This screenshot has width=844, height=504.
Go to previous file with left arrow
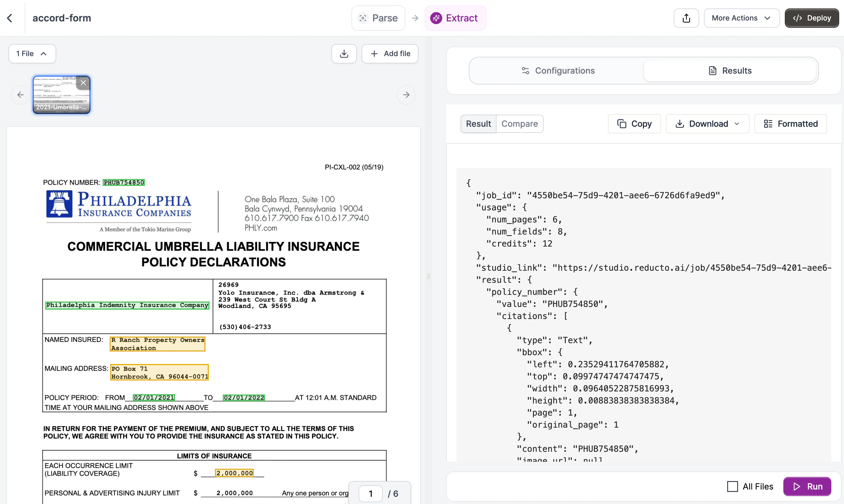point(21,95)
